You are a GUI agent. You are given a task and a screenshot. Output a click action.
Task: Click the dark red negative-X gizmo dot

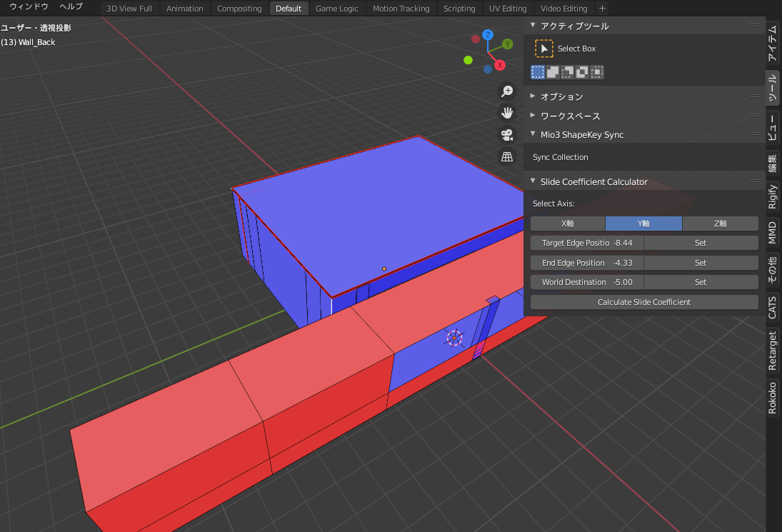click(x=476, y=39)
